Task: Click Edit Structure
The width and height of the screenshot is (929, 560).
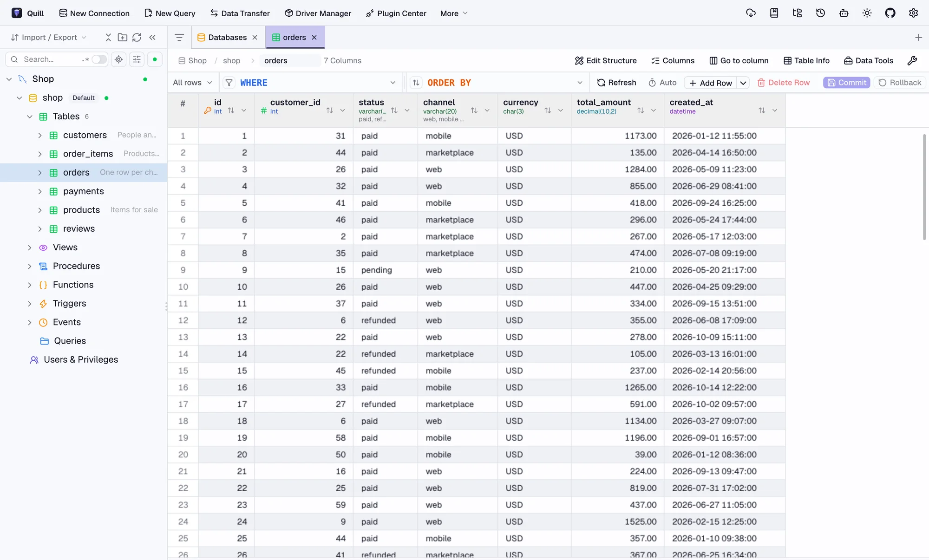Action: [x=606, y=60]
